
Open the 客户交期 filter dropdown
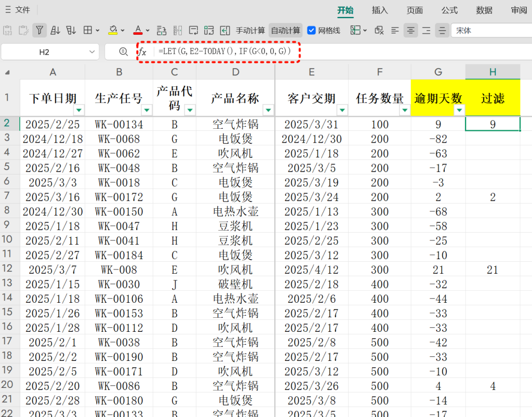pos(342,110)
